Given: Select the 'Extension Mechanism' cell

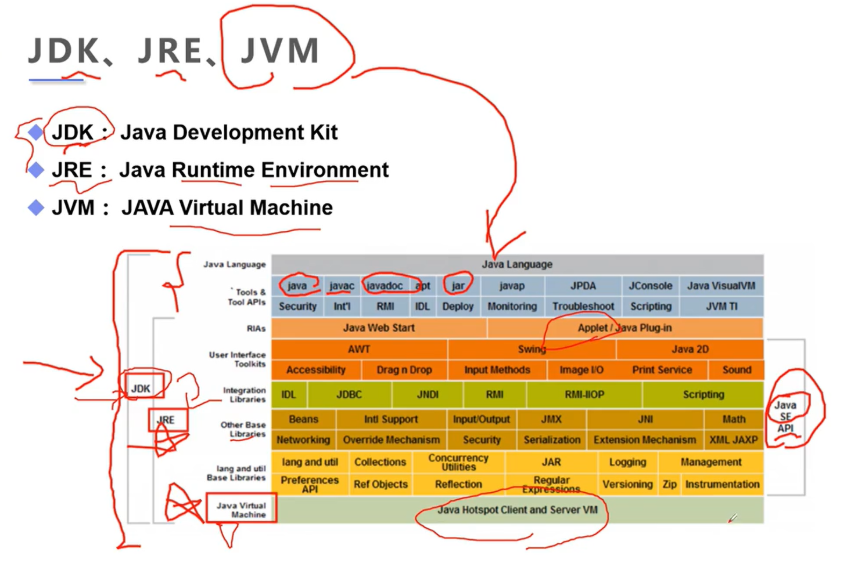Looking at the screenshot, I should pyautogui.click(x=645, y=440).
